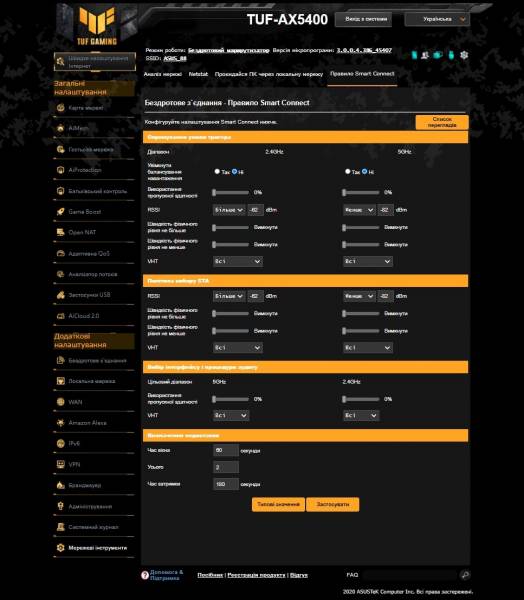The image size is (524, 600).
Task: Open the Traffic Analyzer (Аналізатор потоків) icon
Action: 60,274
